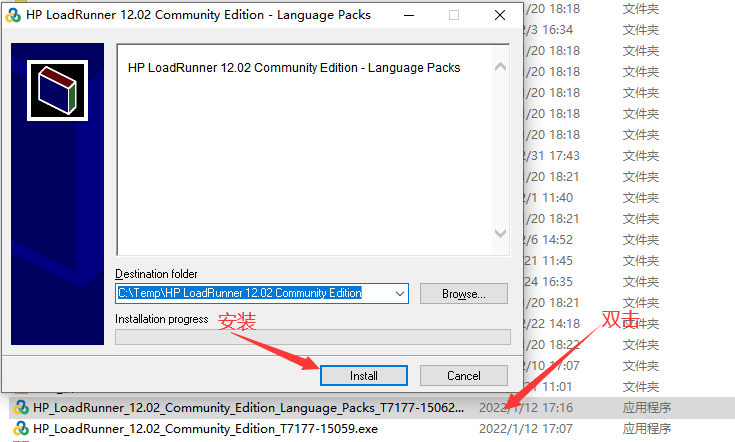Screen dimensions: 735x442
Task: Click the Installation progress bar
Action: (x=313, y=337)
